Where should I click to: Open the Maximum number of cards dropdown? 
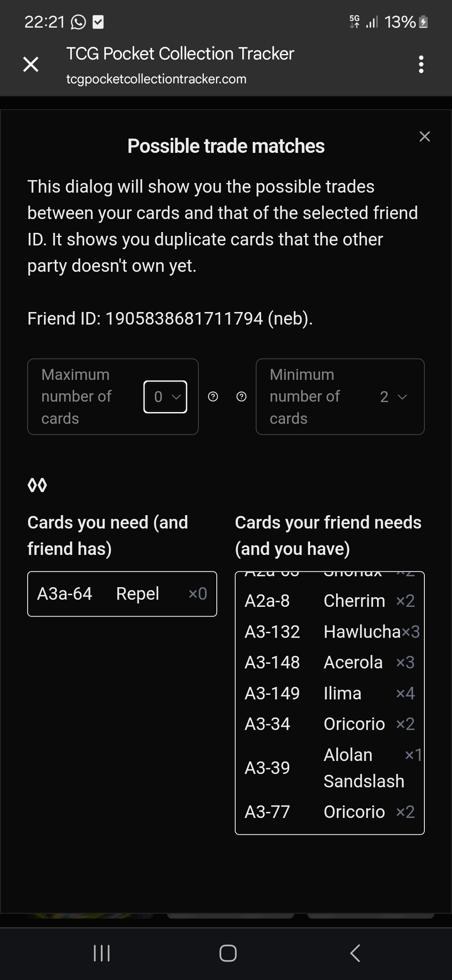165,397
